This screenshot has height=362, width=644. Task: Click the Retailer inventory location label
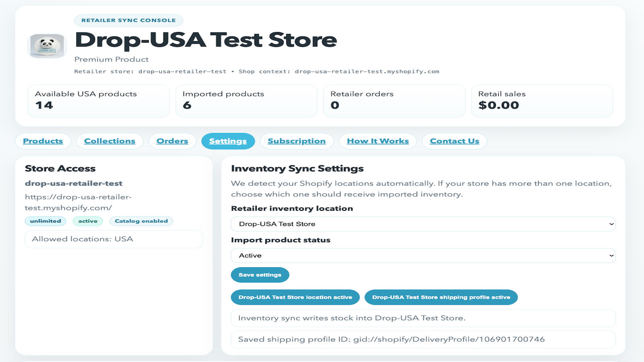click(292, 208)
